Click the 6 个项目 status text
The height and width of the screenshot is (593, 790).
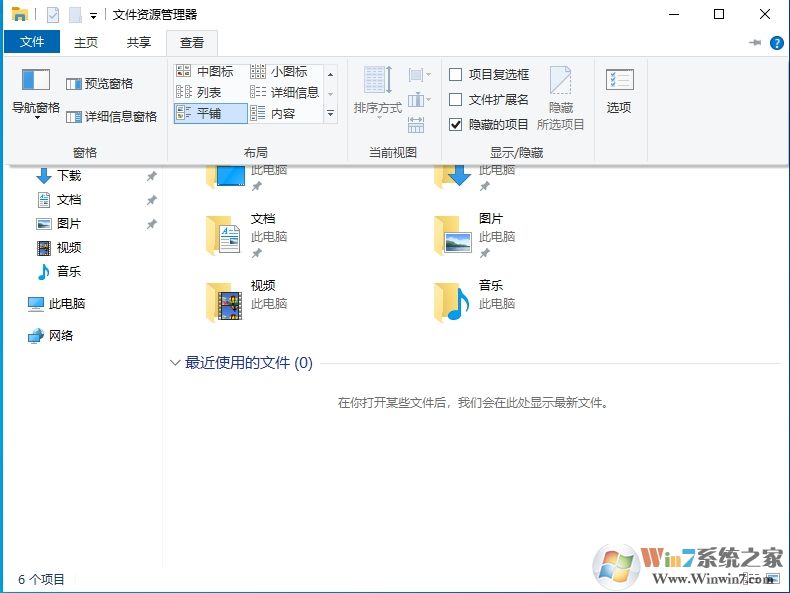41,579
